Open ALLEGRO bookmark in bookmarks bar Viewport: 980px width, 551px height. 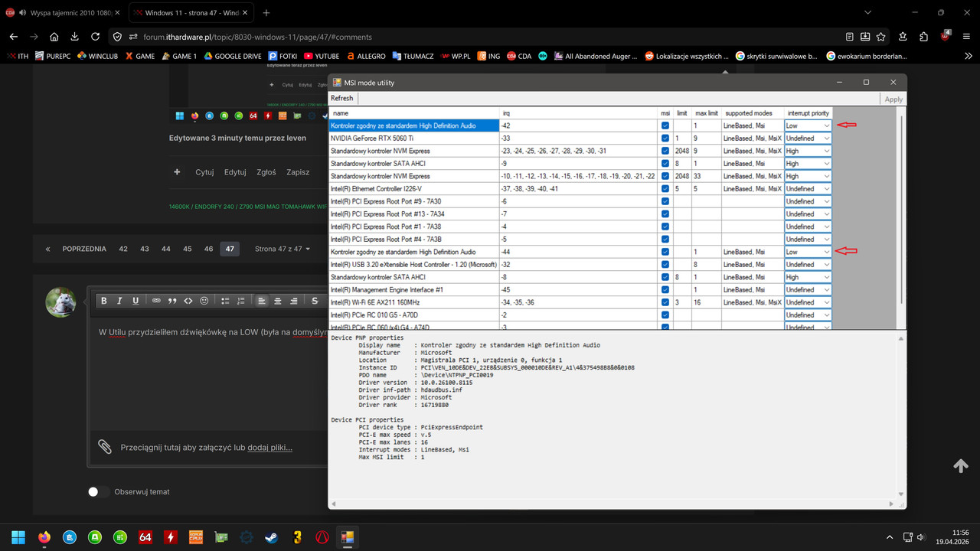(367, 56)
